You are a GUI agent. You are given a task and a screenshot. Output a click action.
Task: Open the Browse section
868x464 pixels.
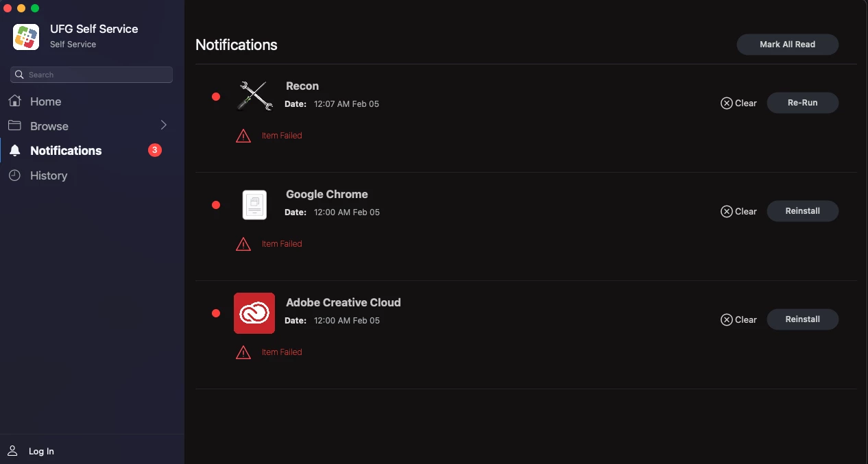click(92, 126)
